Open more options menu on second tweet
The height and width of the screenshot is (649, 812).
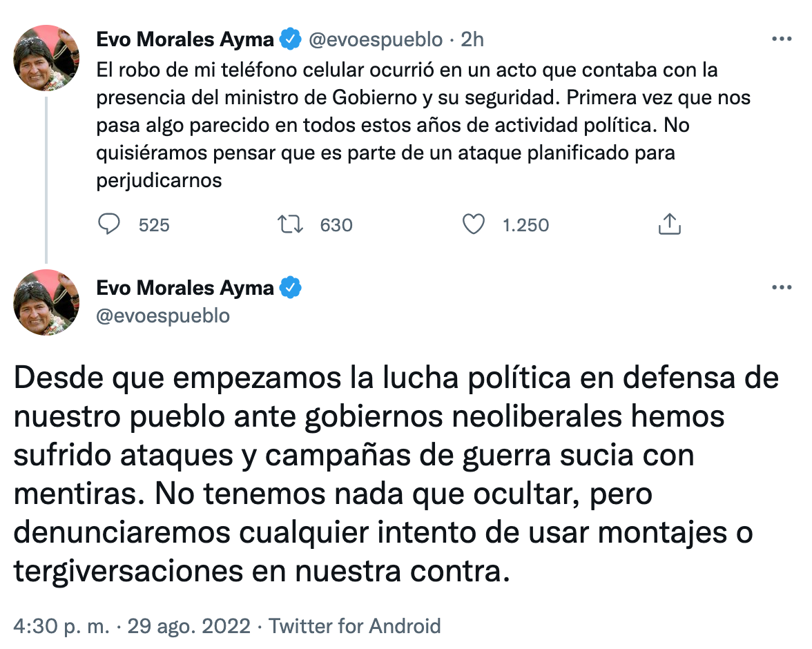[781, 287]
